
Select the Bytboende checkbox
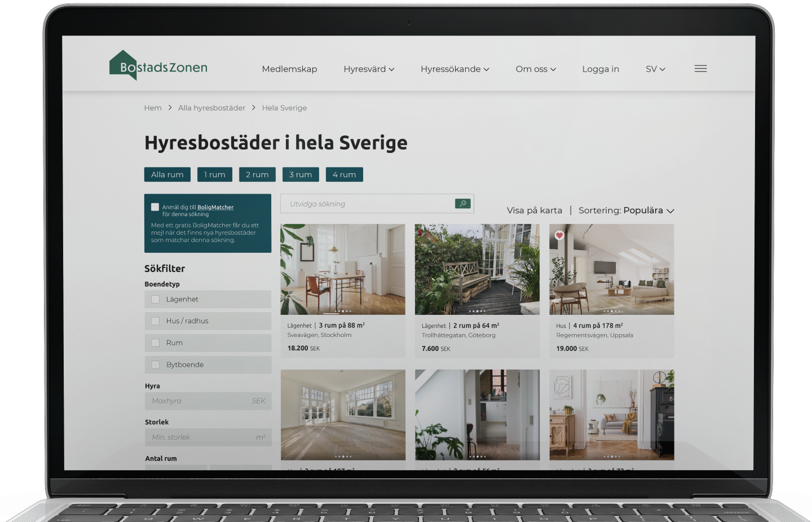[x=156, y=365]
